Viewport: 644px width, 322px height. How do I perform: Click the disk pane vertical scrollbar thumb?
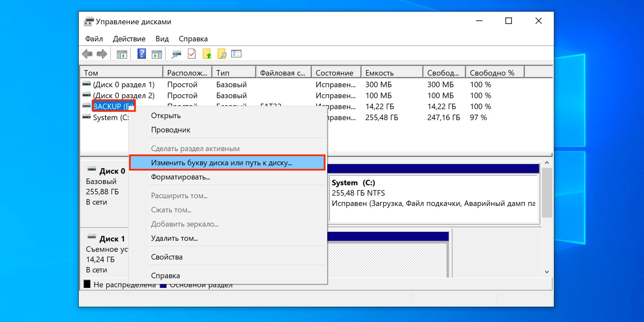[x=547, y=193]
